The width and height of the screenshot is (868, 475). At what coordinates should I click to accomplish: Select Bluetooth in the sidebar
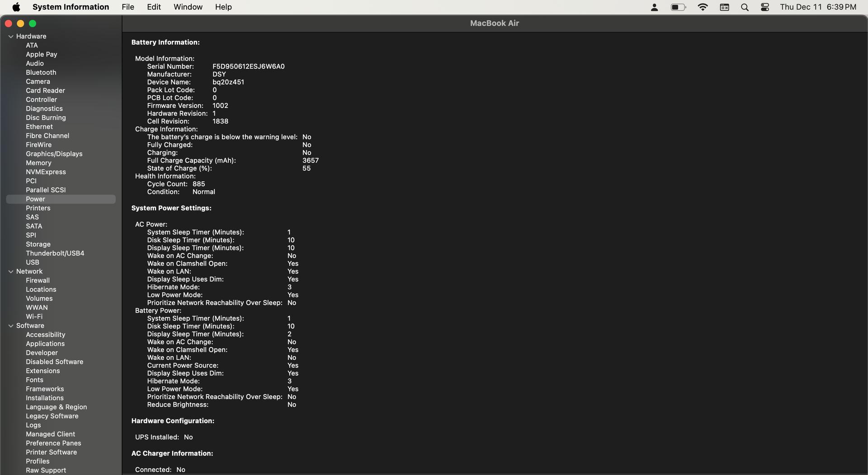(x=41, y=73)
